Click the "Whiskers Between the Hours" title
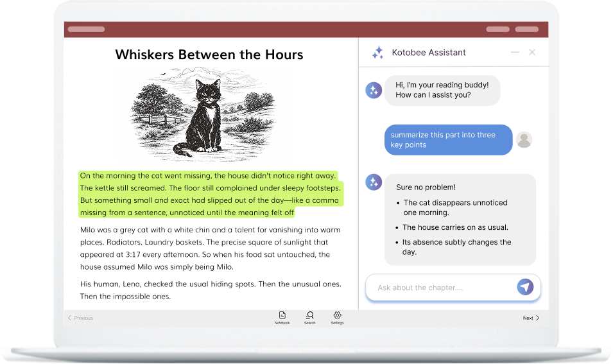 [209, 55]
